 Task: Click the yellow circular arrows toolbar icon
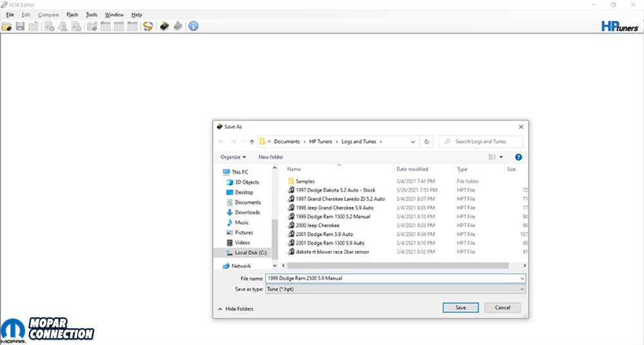click(148, 26)
